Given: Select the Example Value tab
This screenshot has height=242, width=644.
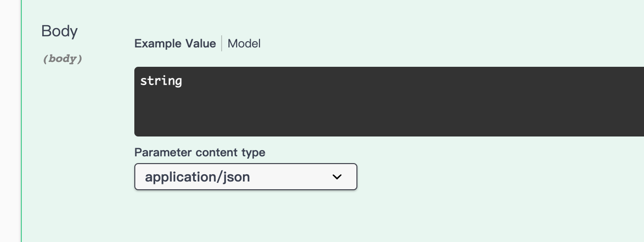Looking at the screenshot, I should click(175, 44).
